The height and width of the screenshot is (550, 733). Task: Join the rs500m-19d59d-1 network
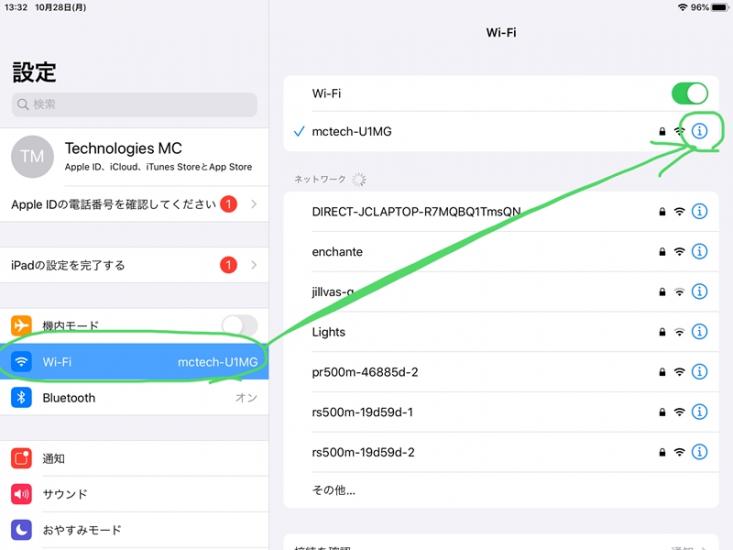point(501,412)
